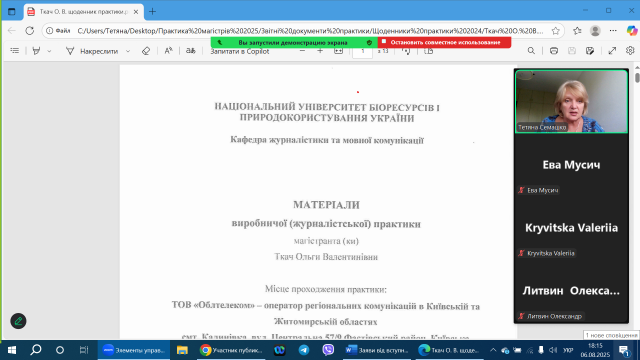Open the browser profile avatar
The width and height of the screenshot is (640, 360).
point(595,31)
